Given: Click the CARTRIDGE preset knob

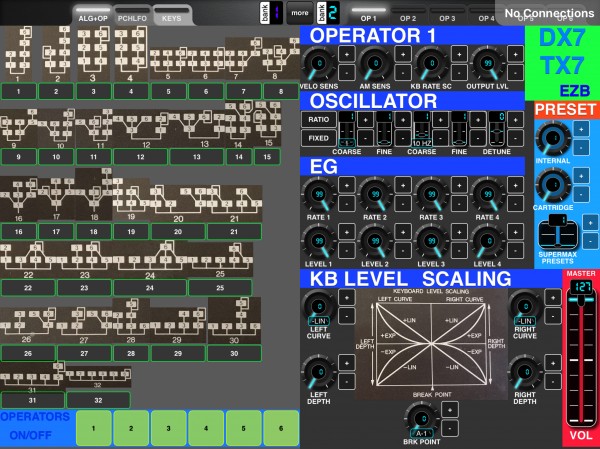Looking at the screenshot, I should click(x=553, y=185).
